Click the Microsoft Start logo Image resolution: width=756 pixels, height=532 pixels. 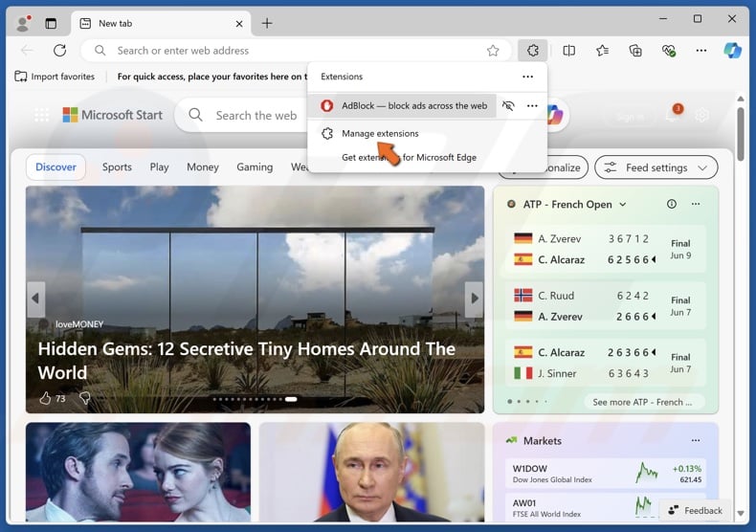pos(113,115)
